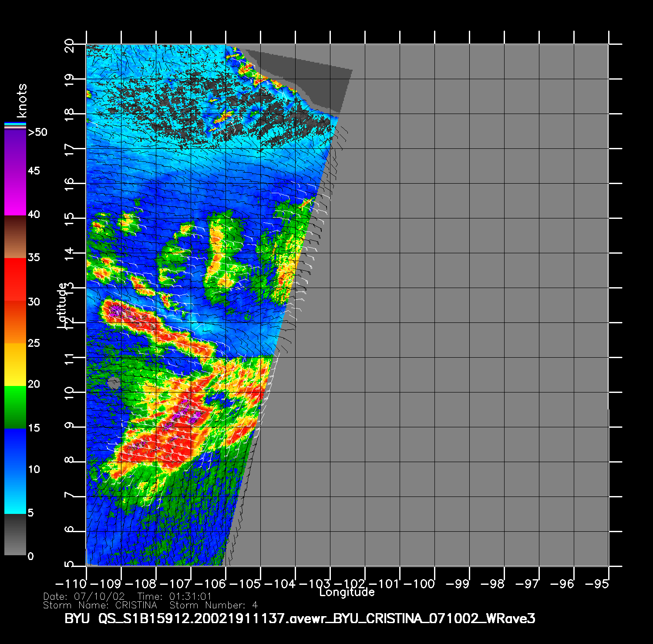The image size is (653, 644).
Task: Click the 'knots' colorbar unit label
Action: [22, 101]
